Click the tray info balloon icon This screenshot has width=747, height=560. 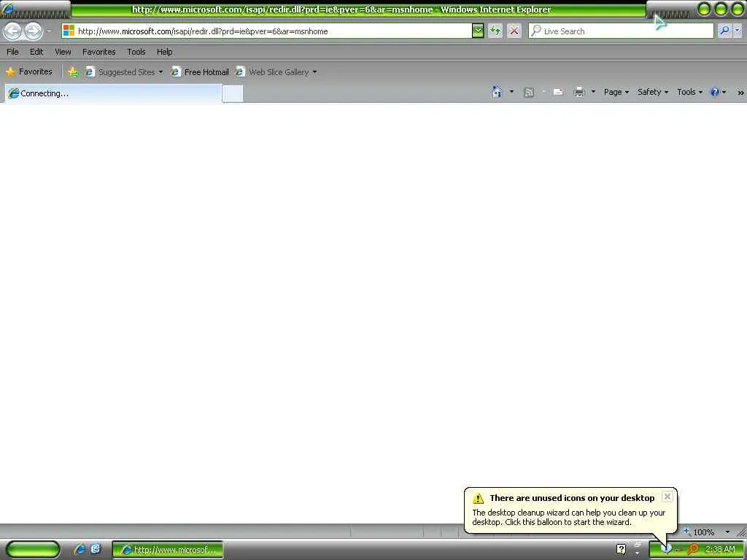pos(667,549)
